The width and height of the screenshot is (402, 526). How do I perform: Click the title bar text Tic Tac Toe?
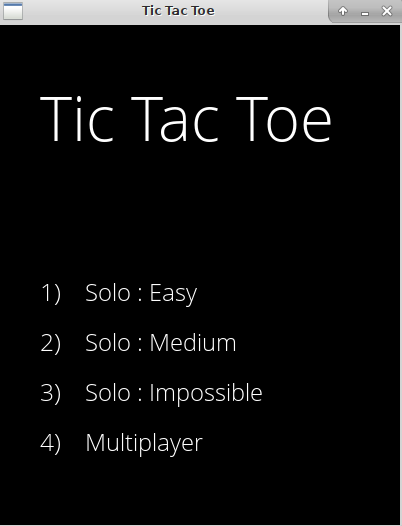(x=178, y=11)
